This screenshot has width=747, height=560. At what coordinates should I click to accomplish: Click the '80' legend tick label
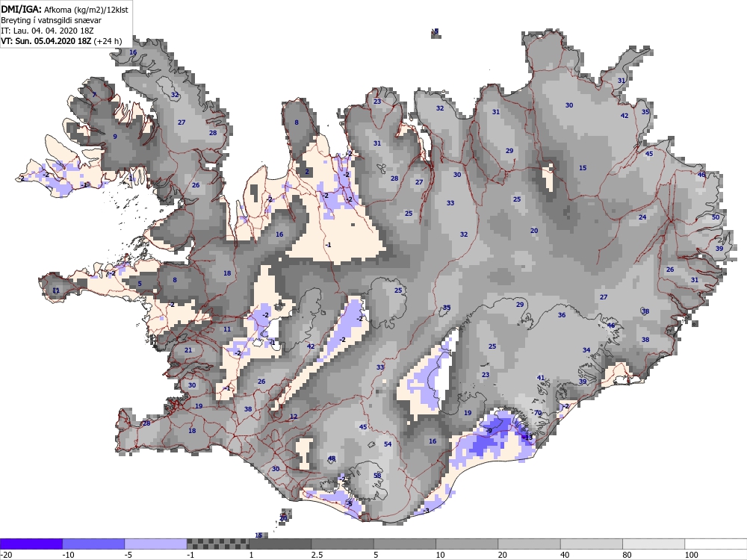click(x=627, y=555)
